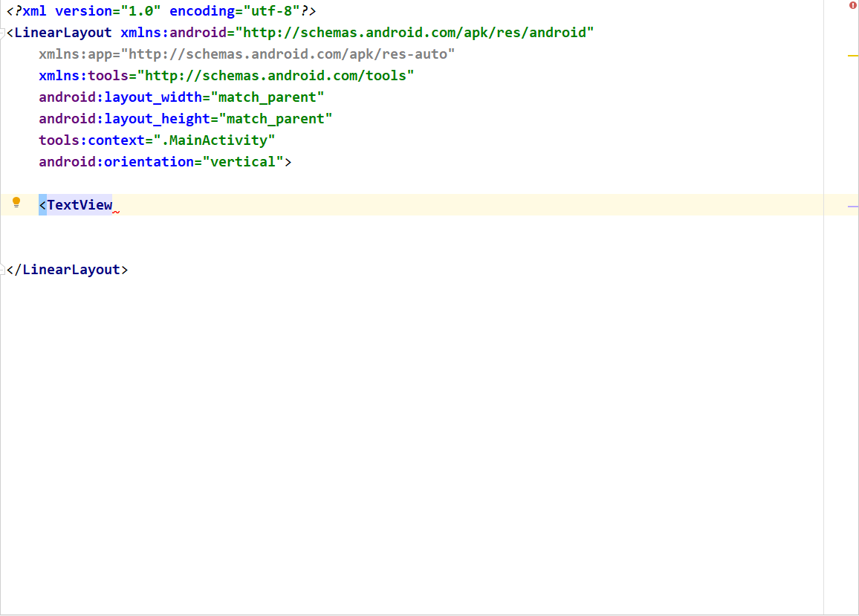Click the yellow warning stripe marker
Image resolution: width=859 pixels, height=616 pixels.
tap(852, 56)
